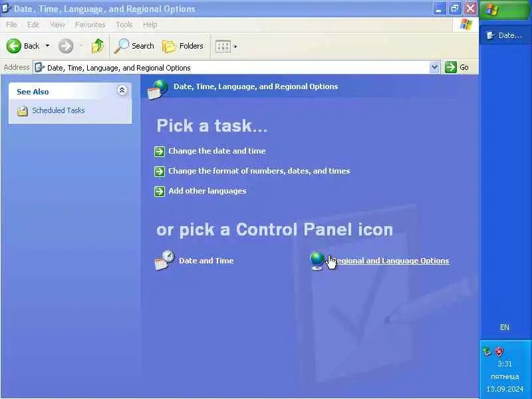The height and width of the screenshot is (399, 532).
Task: Click the Date and Time clock icon
Action: tap(164, 260)
